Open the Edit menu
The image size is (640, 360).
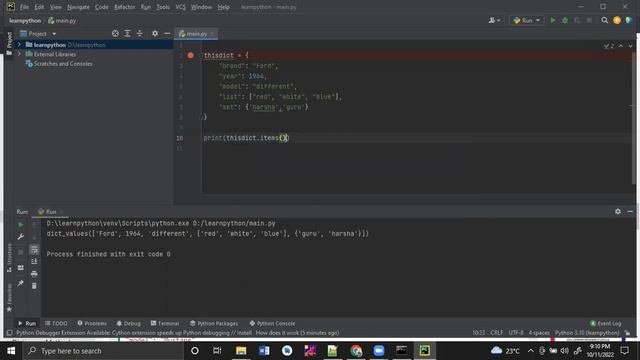point(39,7)
